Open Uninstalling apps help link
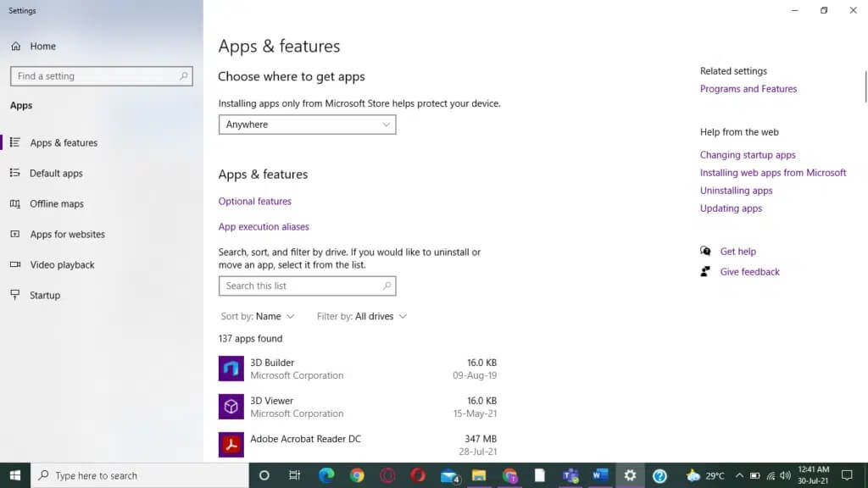Viewport: 868px width, 488px height. point(736,191)
